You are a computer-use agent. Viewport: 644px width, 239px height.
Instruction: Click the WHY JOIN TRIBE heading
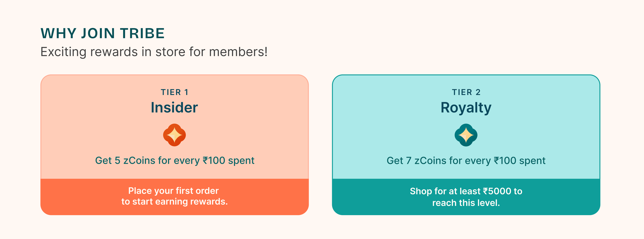[102, 33]
